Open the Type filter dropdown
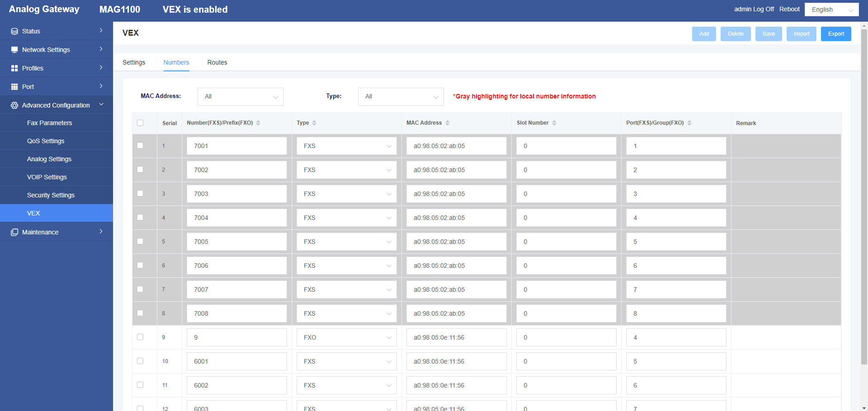868x411 pixels. click(401, 97)
